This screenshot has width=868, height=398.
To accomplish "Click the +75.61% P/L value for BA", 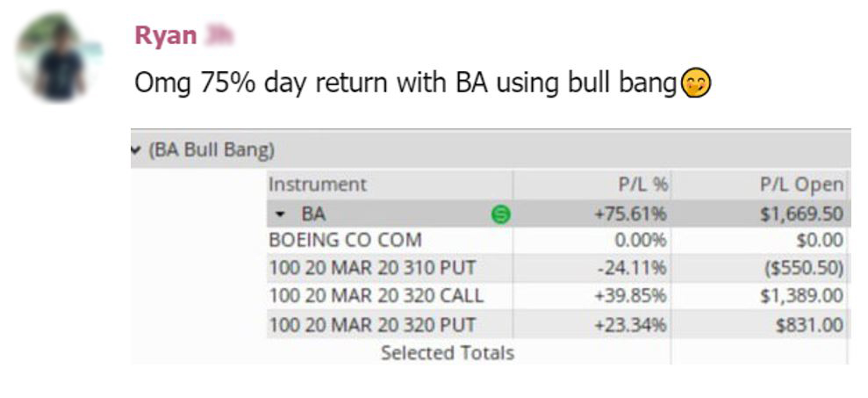I will 630,214.
